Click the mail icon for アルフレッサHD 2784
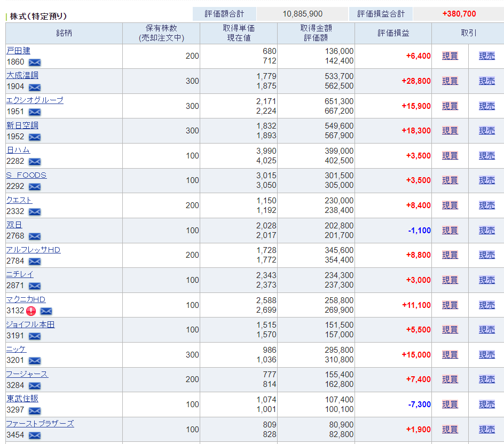Screen dimensions: 504x444 pyautogui.click(x=35, y=261)
